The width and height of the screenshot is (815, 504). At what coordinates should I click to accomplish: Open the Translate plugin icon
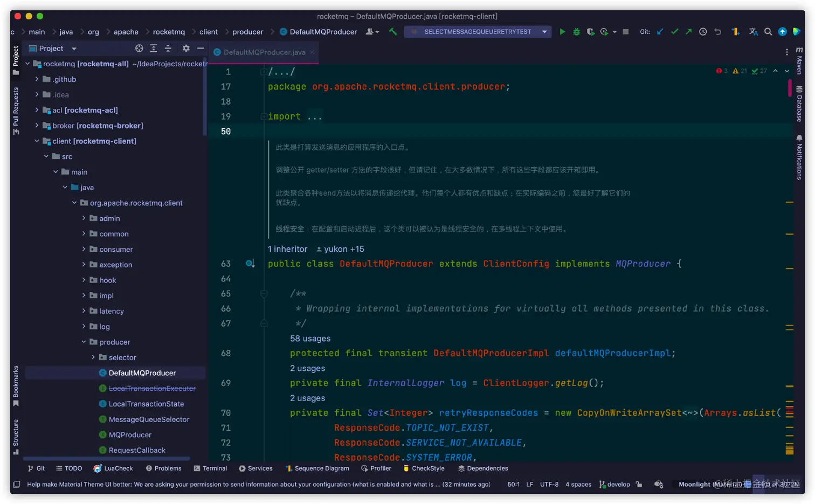pos(754,32)
